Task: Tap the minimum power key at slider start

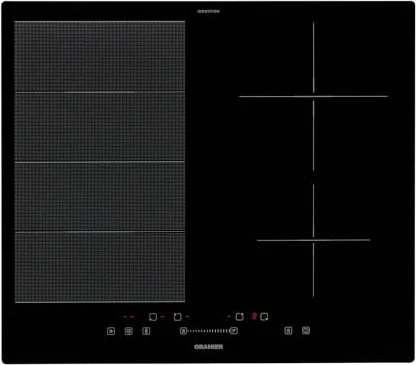Action: click(183, 331)
